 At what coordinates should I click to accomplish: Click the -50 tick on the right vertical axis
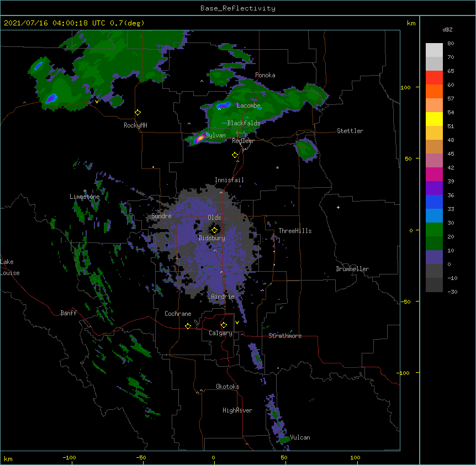pyautogui.click(x=405, y=302)
